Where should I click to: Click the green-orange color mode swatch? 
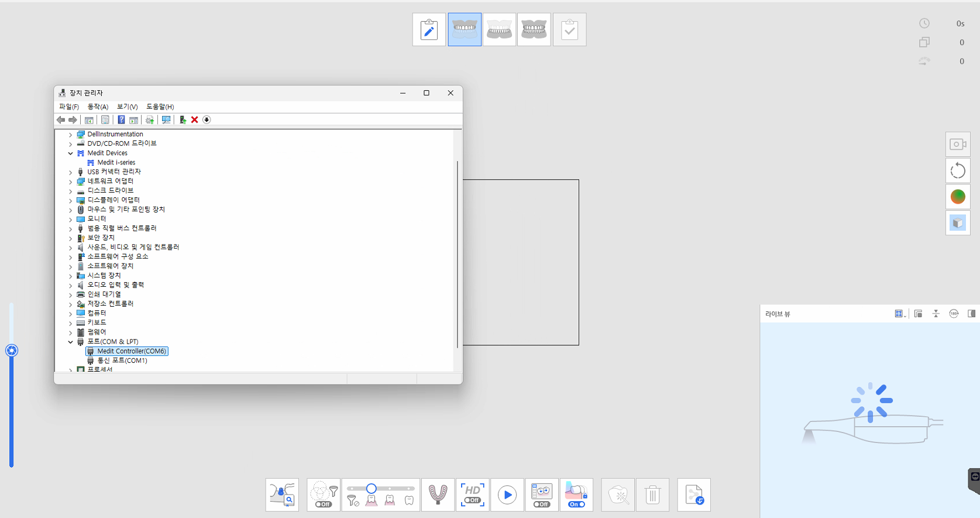tap(958, 197)
